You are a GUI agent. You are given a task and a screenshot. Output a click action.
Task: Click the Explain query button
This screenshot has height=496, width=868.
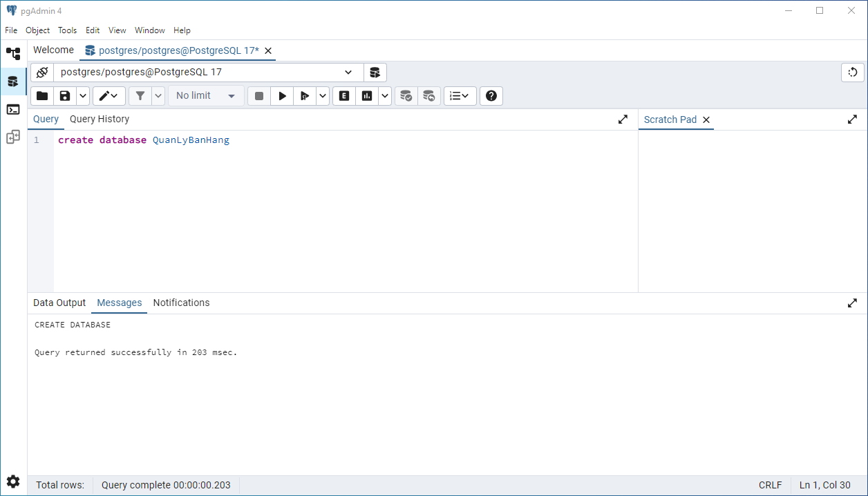[x=344, y=96]
